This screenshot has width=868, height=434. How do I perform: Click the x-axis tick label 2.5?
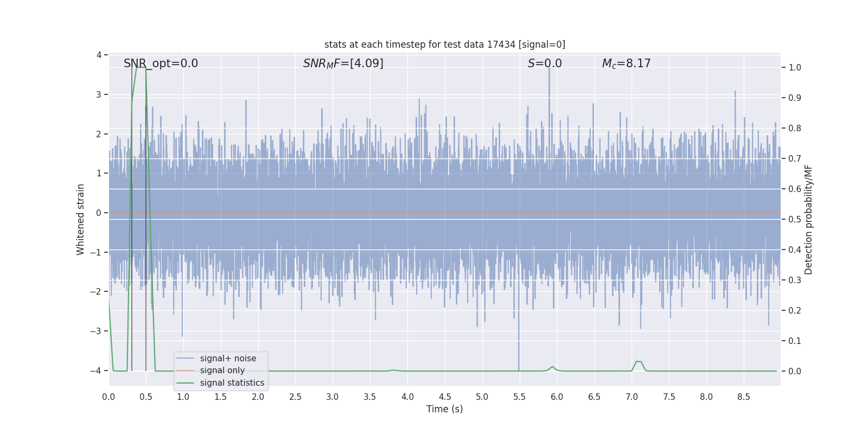click(295, 397)
